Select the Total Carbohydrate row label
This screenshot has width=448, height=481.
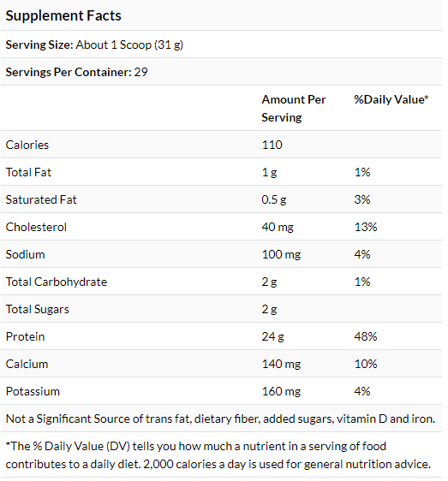57,282
